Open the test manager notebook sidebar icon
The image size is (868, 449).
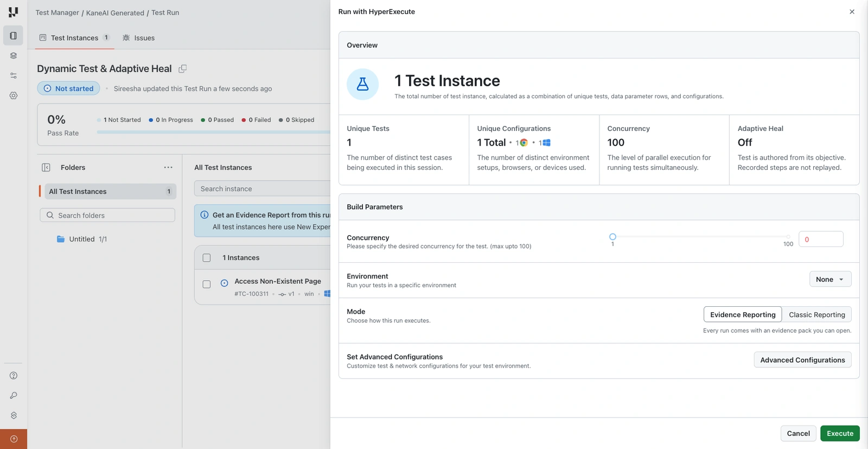[x=13, y=36]
